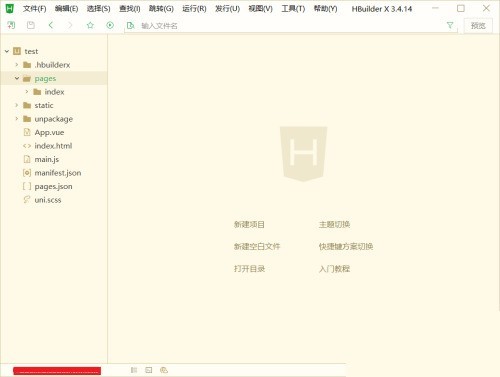Select the uni.scss file name
Image resolution: width=500 pixels, height=377 pixels.
tap(48, 200)
